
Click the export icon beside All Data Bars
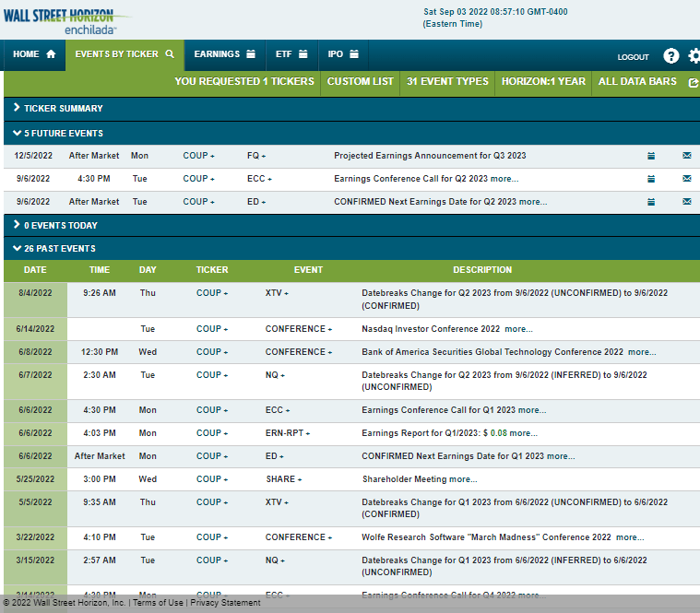tap(694, 82)
